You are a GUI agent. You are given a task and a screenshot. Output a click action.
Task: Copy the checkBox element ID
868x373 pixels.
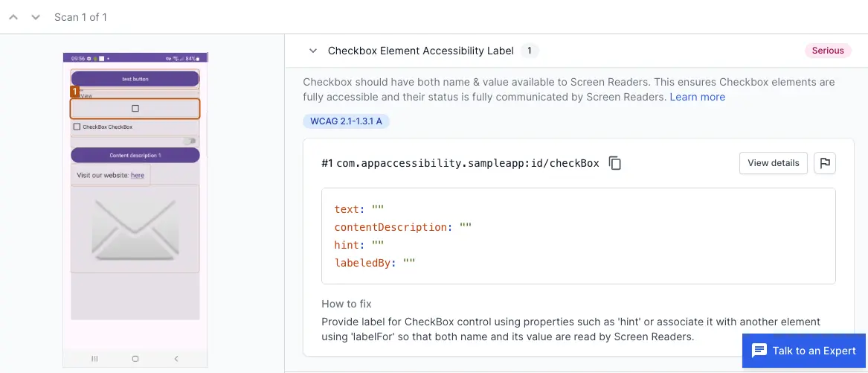[x=615, y=163]
